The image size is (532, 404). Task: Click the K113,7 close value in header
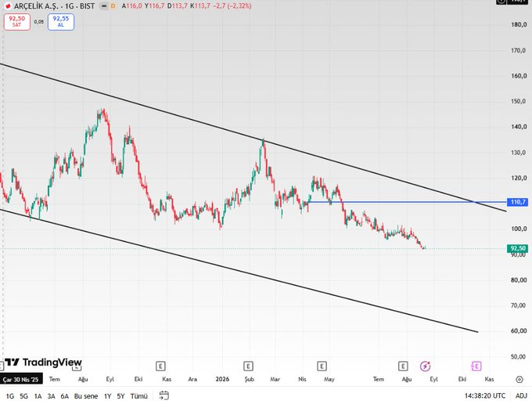pyautogui.click(x=199, y=5)
